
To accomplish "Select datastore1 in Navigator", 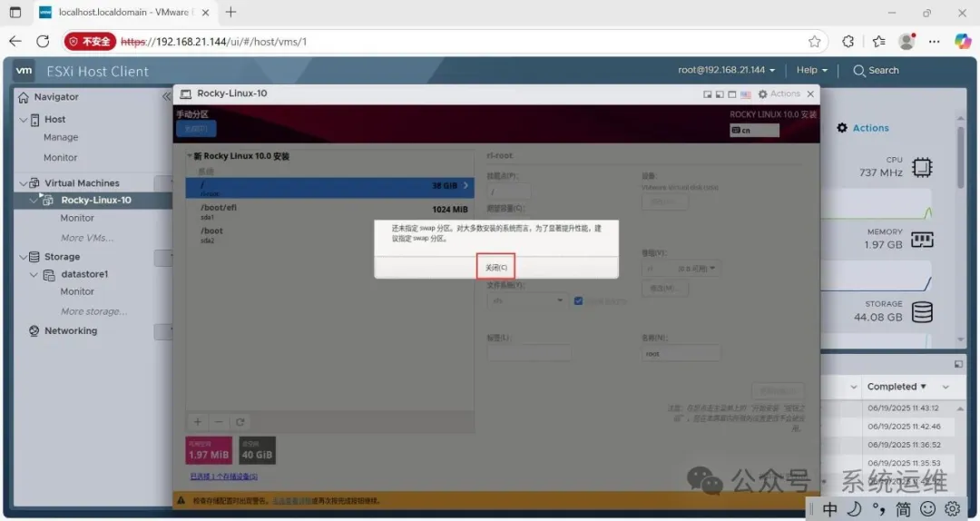I will pyautogui.click(x=84, y=275).
